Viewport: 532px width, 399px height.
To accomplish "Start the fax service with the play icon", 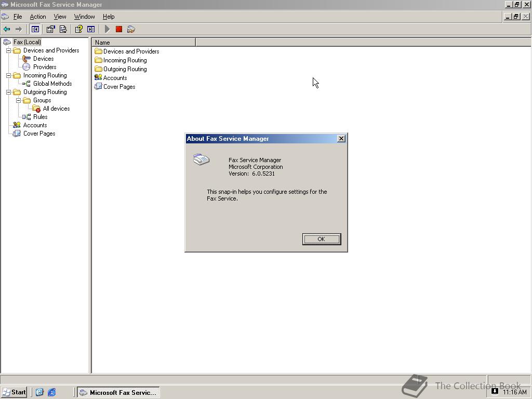I will click(x=107, y=30).
